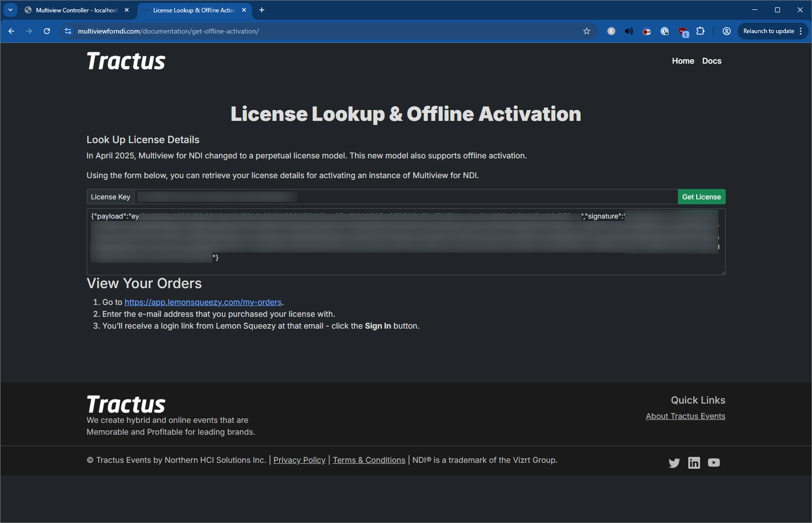Open Chrome menu three-dots button
Image resolution: width=812 pixels, height=523 pixels.
pyautogui.click(x=801, y=31)
